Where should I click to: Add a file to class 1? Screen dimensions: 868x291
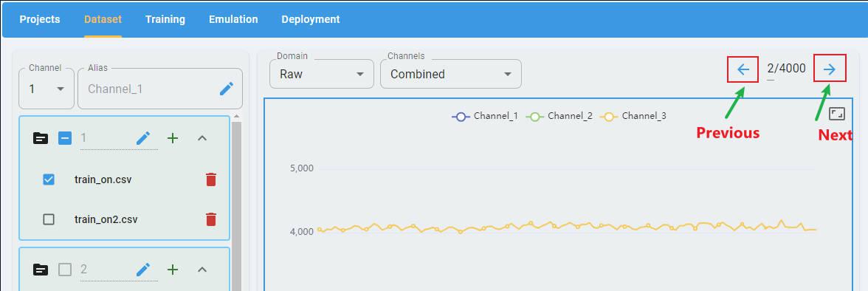[x=173, y=138]
